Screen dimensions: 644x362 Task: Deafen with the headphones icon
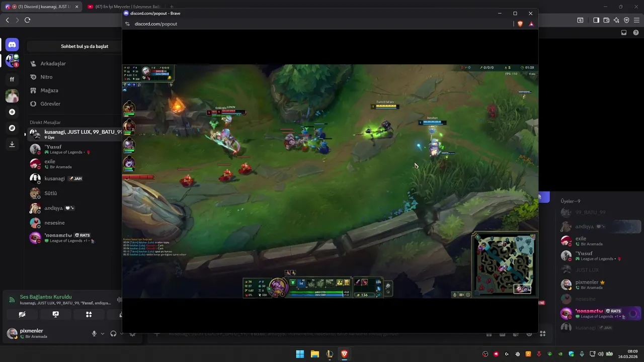[113, 333]
